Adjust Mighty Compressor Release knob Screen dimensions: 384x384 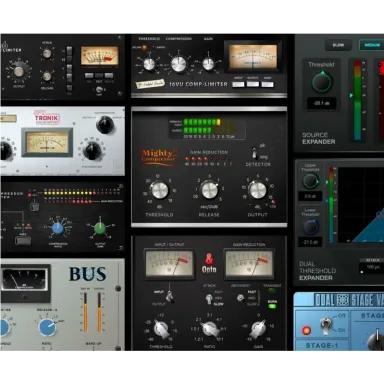click(209, 190)
